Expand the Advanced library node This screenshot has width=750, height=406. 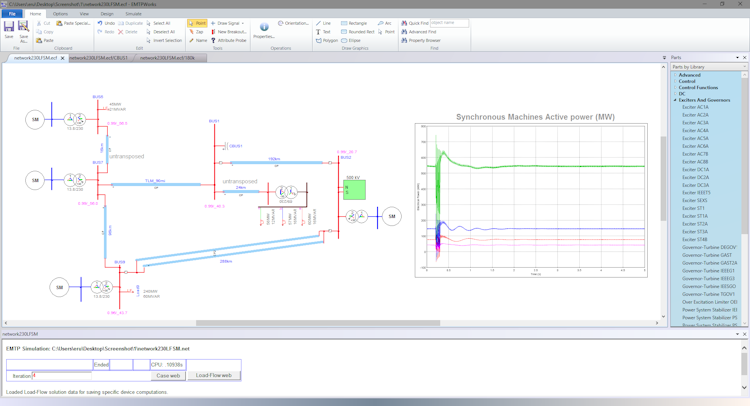coord(675,75)
